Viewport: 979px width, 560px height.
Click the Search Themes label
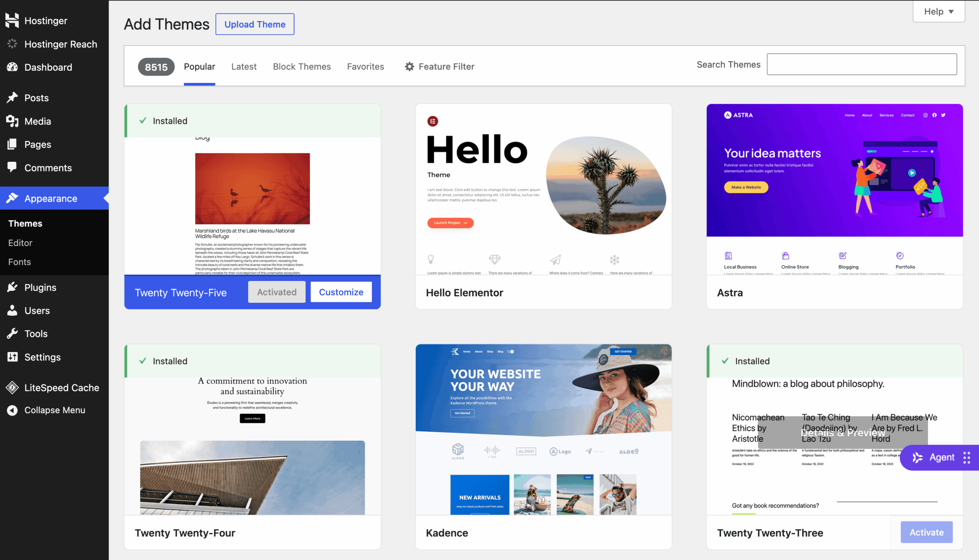[728, 64]
